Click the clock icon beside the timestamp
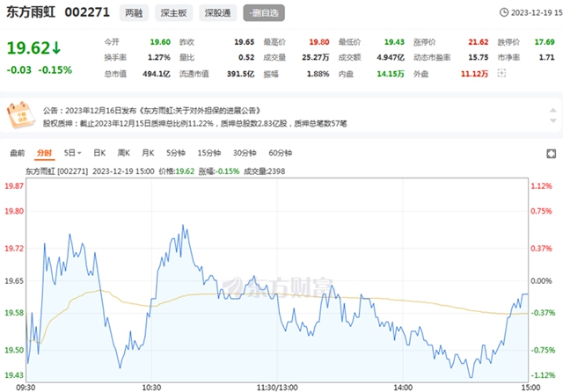The height and width of the screenshot is (392, 563). tap(504, 12)
